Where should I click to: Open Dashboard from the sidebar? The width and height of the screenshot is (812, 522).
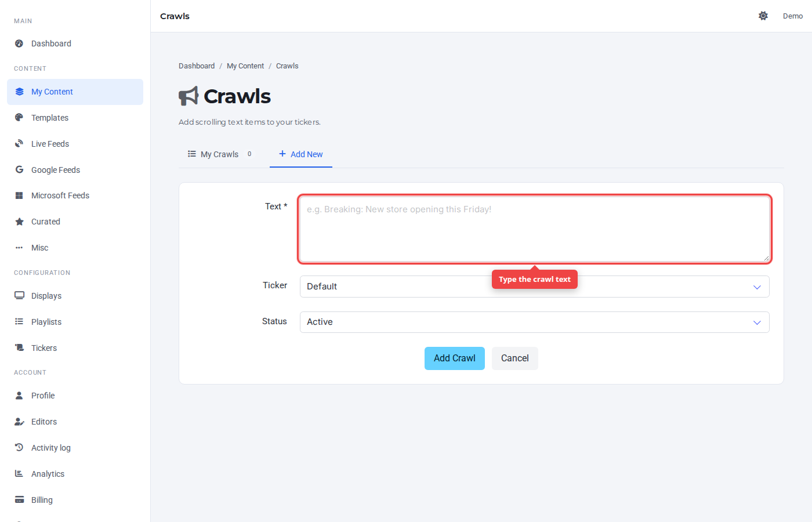(75, 43)
